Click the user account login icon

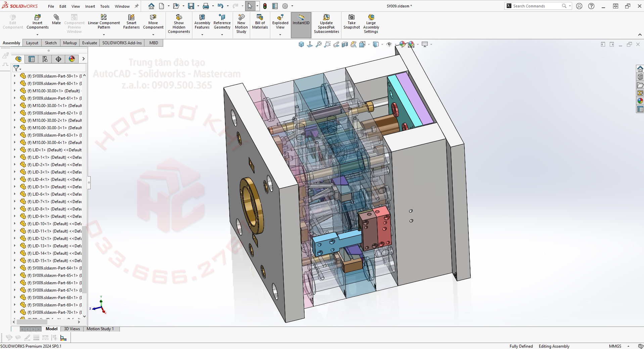tap(579, 6)
